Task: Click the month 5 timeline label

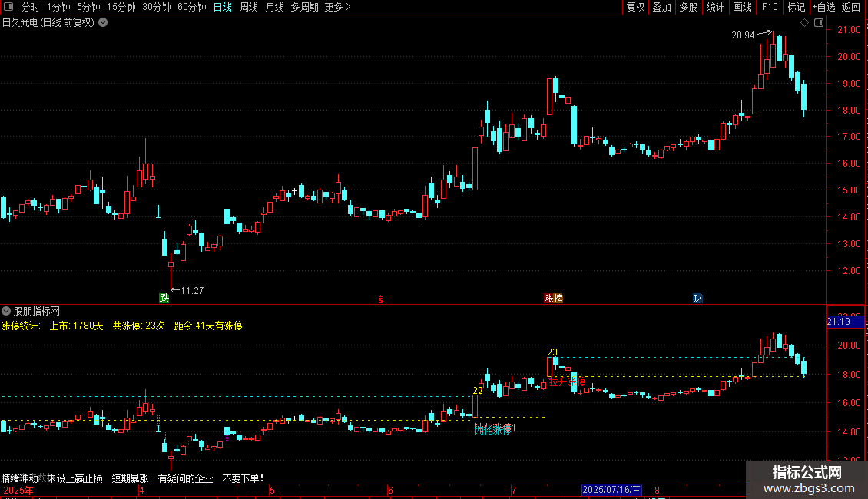Action: tap(273, 490)
